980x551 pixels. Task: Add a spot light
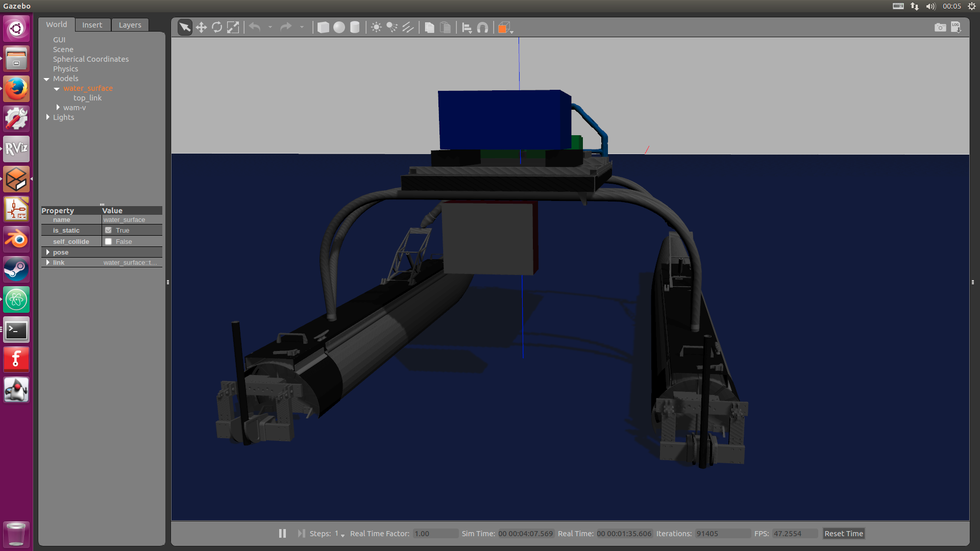click(x=392, y=28)
